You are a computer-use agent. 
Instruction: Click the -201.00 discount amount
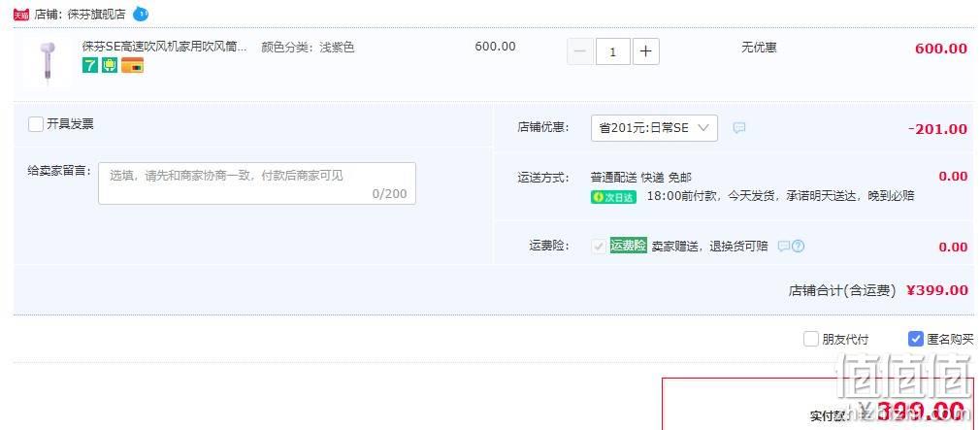[x=937, y=129]
